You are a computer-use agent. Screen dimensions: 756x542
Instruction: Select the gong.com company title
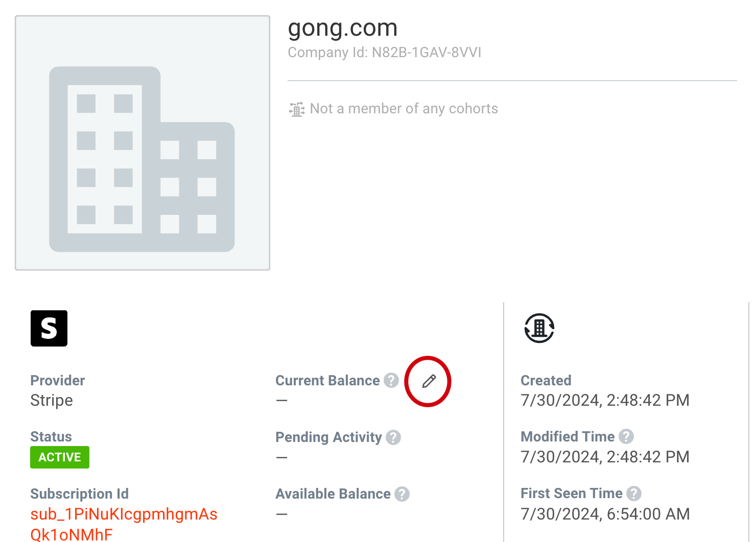coord(343,28)
